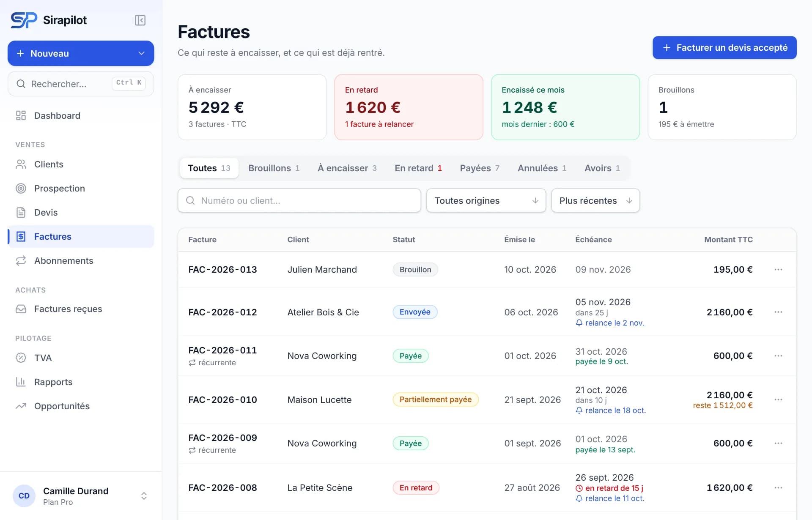Viewport: 812px width, 520px height.
Task: Open Clients from its people icon
Action: (x=21, y=164)
